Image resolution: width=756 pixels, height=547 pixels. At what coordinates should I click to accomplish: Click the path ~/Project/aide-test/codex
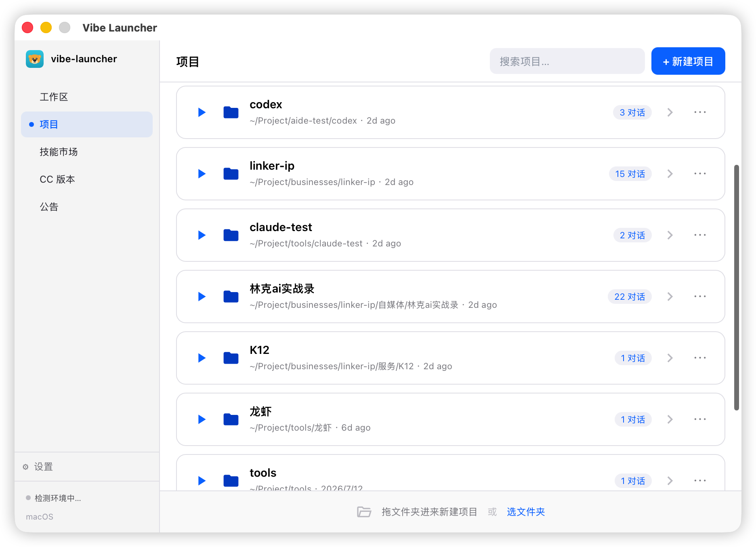pyautogui.click(x=303, y=121)
